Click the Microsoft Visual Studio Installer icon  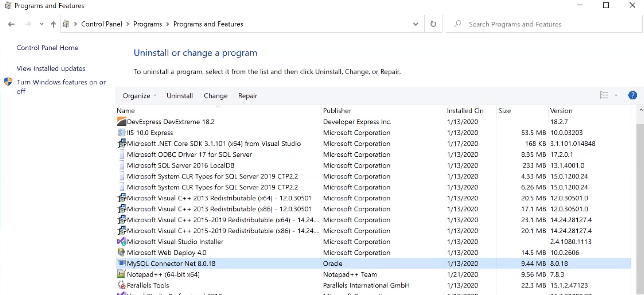pyautogui.click(x=121, y=241)
